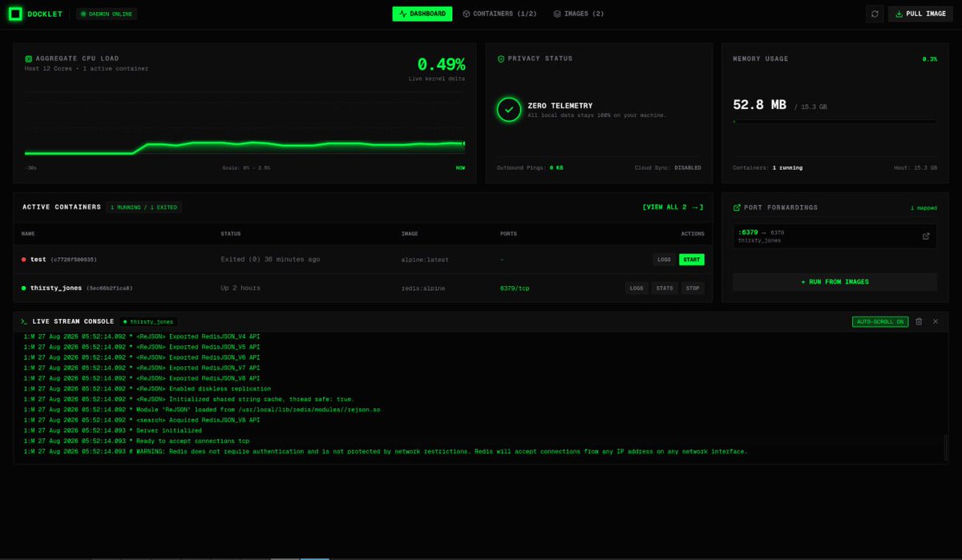Start the test container

tap(691, 260)
